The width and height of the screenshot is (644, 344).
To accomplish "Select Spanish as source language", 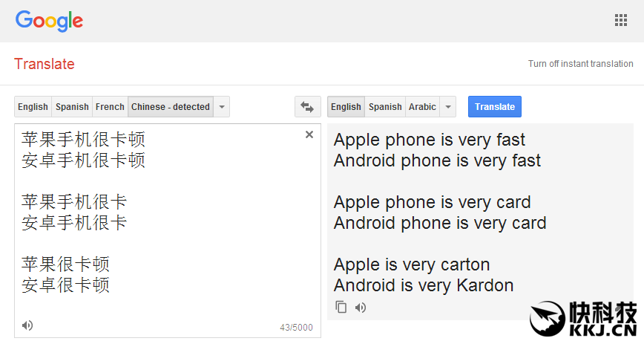I will (x=72, y=106).
